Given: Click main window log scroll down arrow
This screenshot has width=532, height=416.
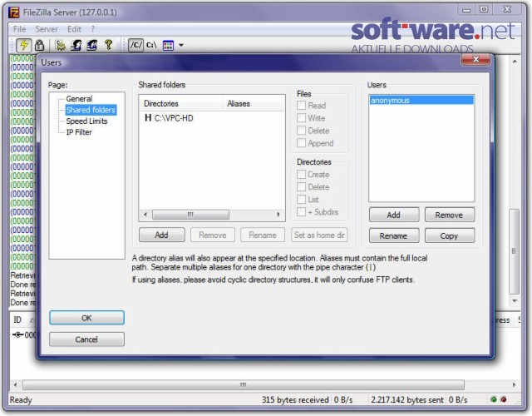Looking at the screenshot, I should [x=515, y=301].
